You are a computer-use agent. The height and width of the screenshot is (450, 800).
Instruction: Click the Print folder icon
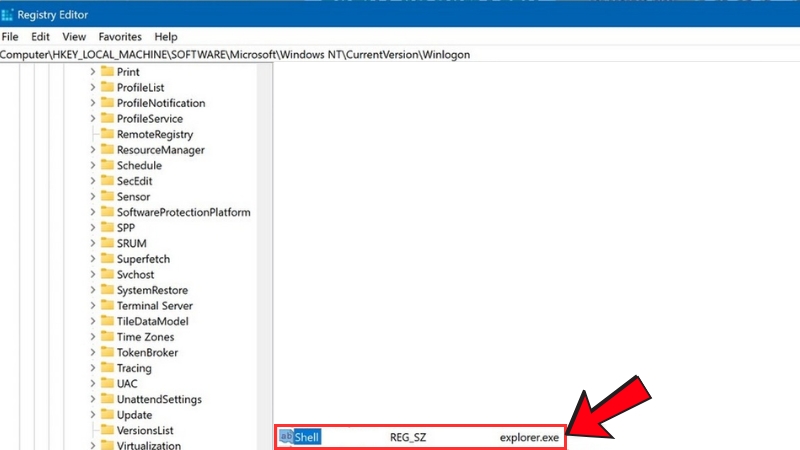click(x=107, y=71)
